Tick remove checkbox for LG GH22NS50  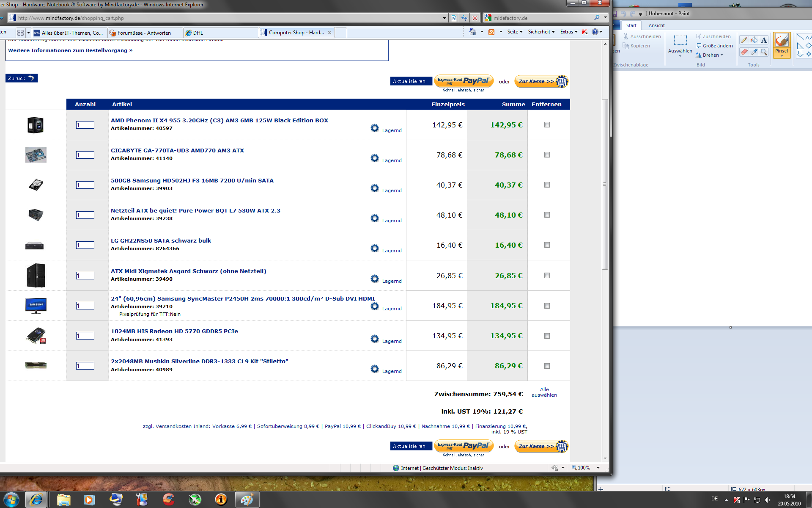click(x=547, y=245)
